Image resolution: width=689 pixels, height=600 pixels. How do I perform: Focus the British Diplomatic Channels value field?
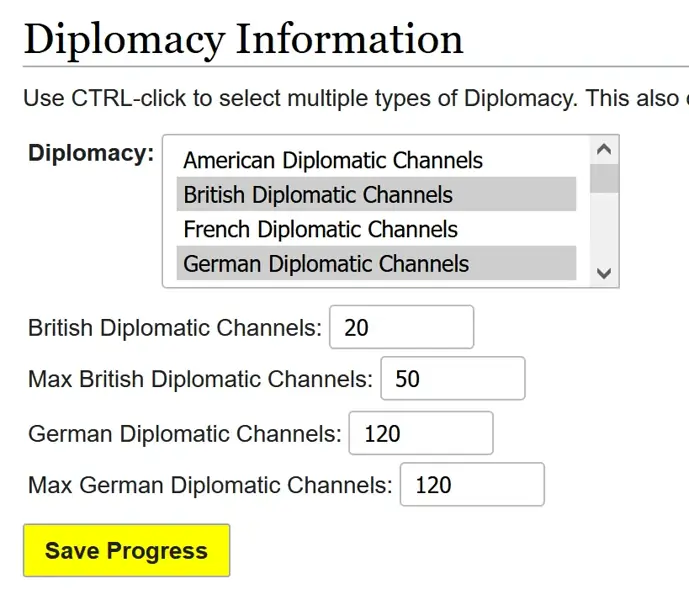(x=401, y=327)
